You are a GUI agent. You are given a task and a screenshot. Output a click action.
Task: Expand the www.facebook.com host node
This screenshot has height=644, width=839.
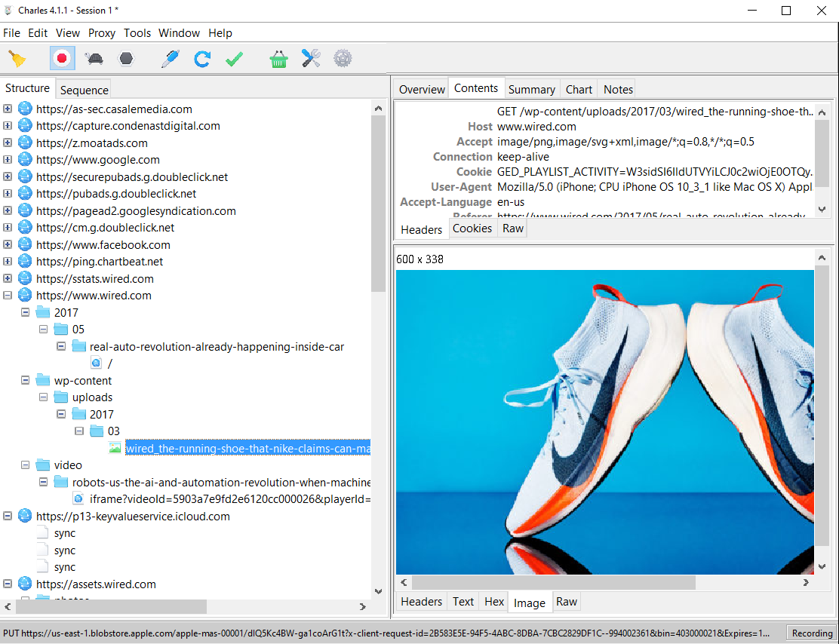coord(8,244)
